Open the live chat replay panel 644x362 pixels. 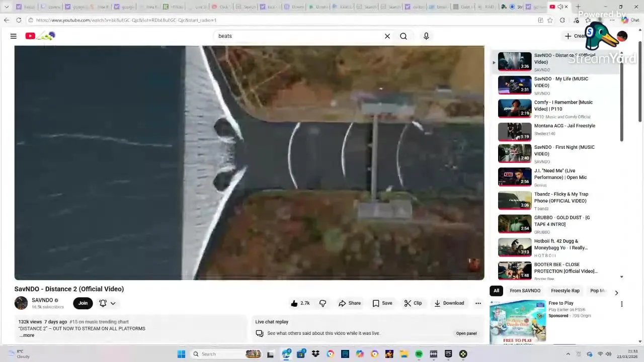(x=466, y=333)
